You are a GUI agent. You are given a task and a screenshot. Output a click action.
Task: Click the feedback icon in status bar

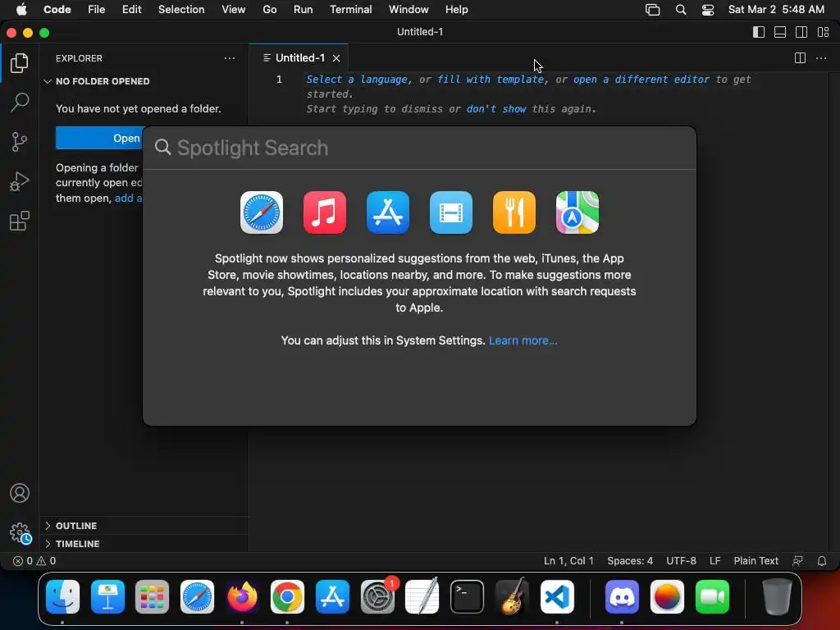(797, 561)
